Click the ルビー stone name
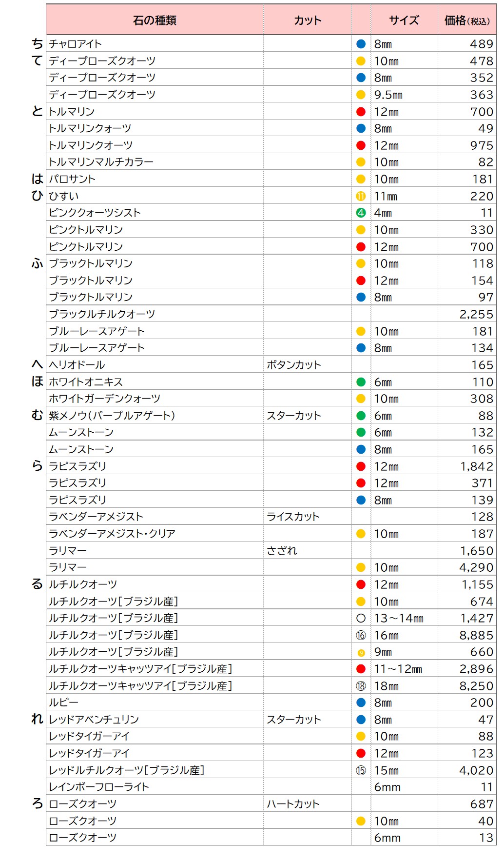504x863 pixels. click(x=63, y=702)
